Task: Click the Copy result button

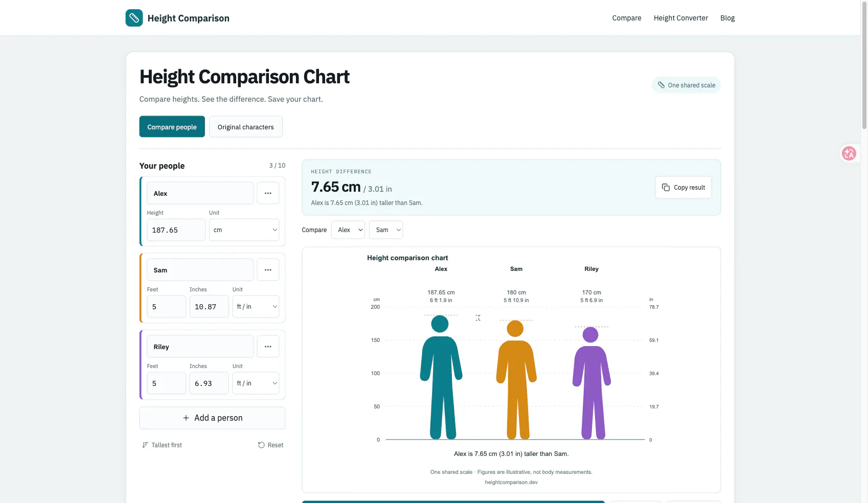Action: tap(683, 188)
